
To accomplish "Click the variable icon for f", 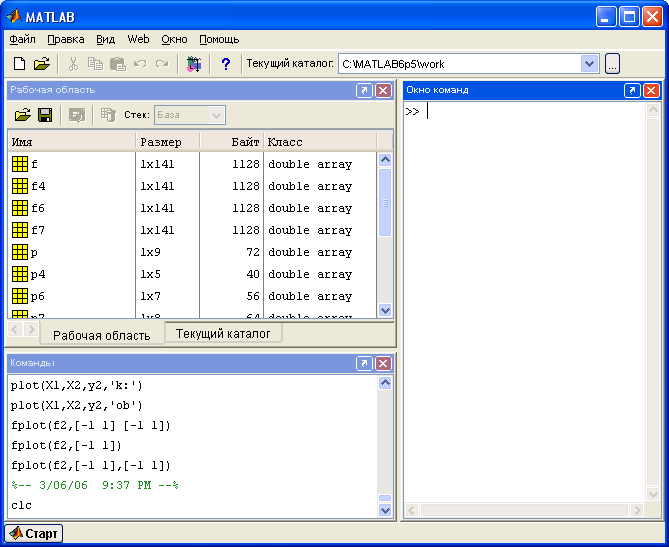I will [x=20, y=164].
